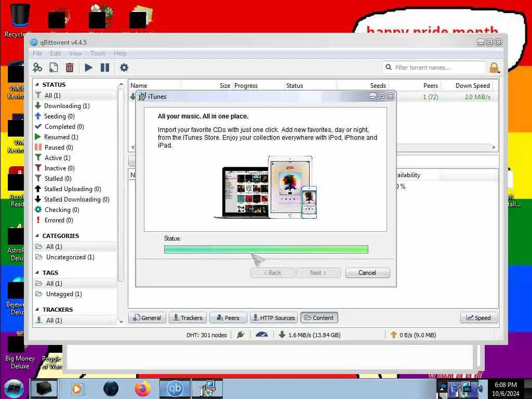The height and width of the screenshot is (399, 532).
Task: Click the qBittorrent taskbar button
Action: (x=175, y=389)
